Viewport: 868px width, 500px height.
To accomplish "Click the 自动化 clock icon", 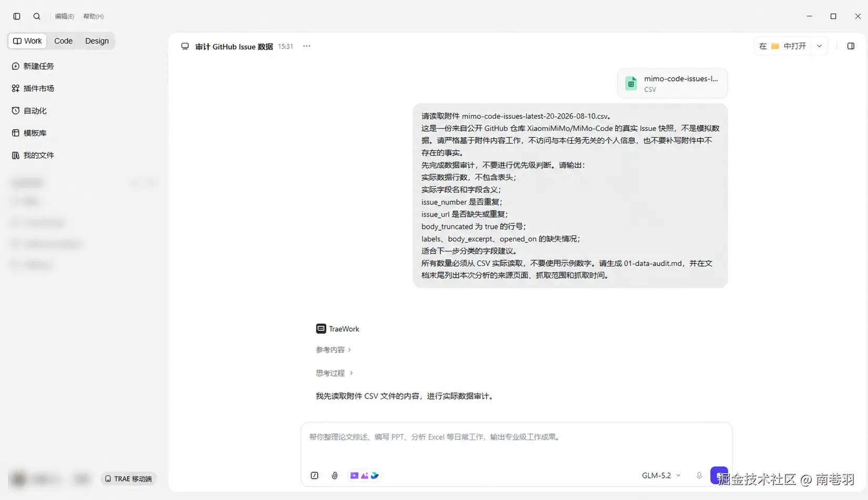I will [x=15, y=111].
